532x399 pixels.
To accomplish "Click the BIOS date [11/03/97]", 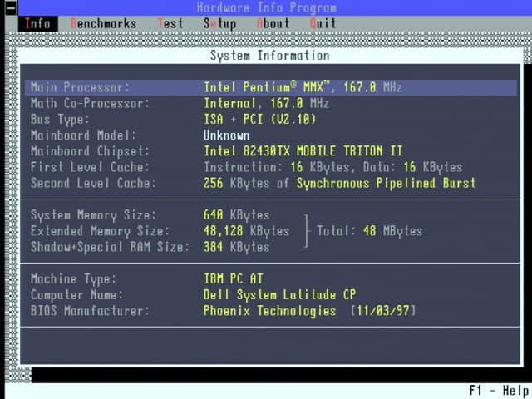I will 382,311.
